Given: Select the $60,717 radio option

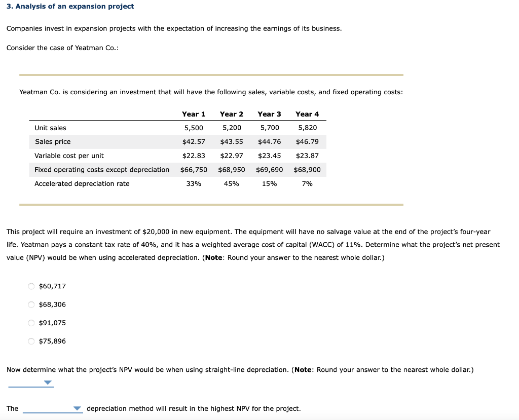Looking at the screenshot, I should (31, 286).
